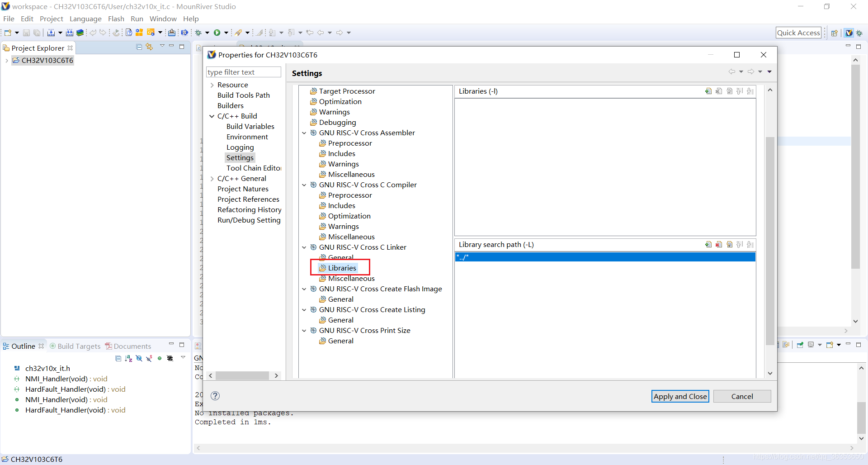Collapse the C/C++ Build node
The width and height of the screenshot is (868, 465).
point(212,116)
